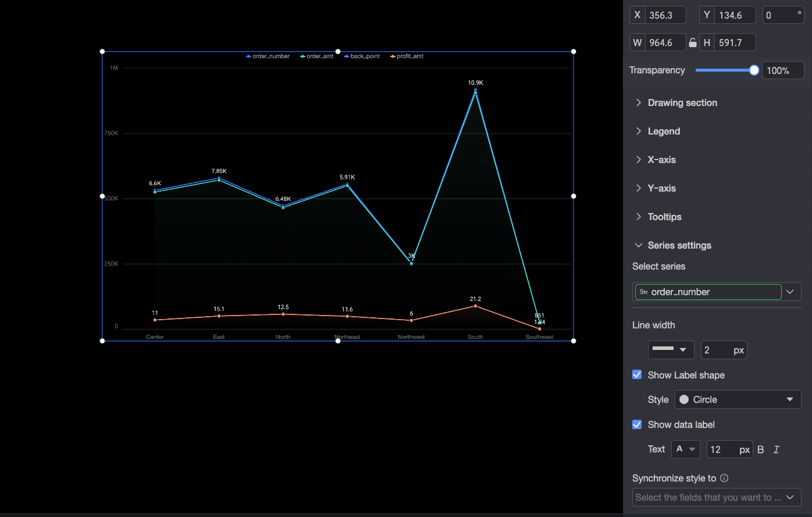812x517 pixels.
Task: Click order_number legend item in chart
Action: tap(268, 56)
